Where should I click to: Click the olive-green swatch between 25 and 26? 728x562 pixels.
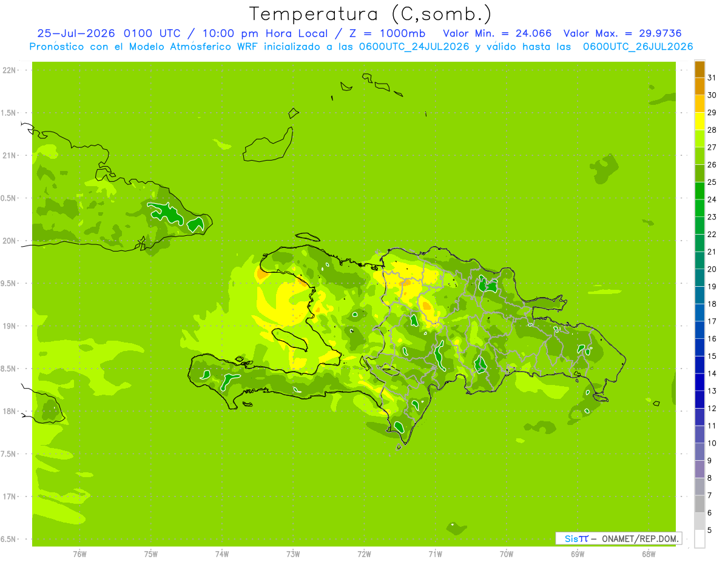click(699, 173)
